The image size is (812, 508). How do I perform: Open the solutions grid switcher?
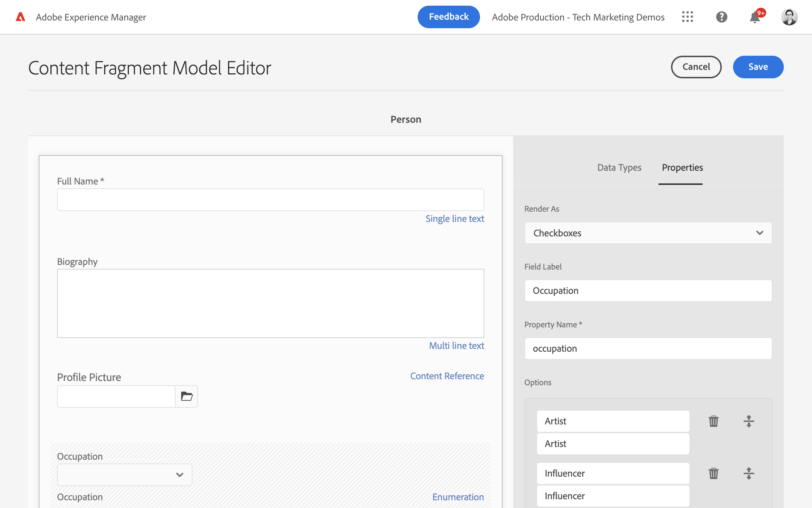click(x=687, y=17)
